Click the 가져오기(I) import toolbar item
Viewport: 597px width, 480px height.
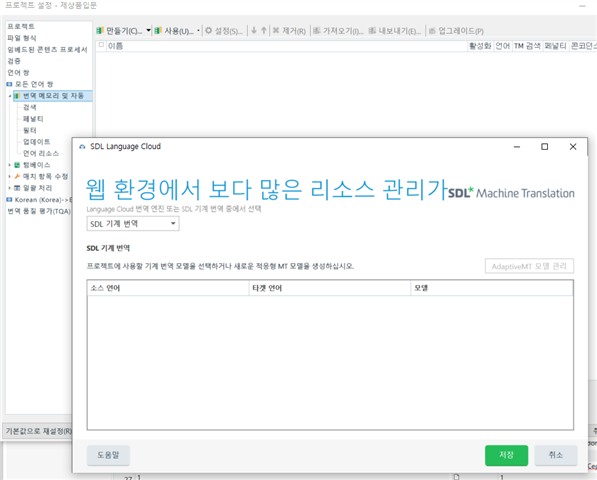pyautogui.click(x=338, y=31)
